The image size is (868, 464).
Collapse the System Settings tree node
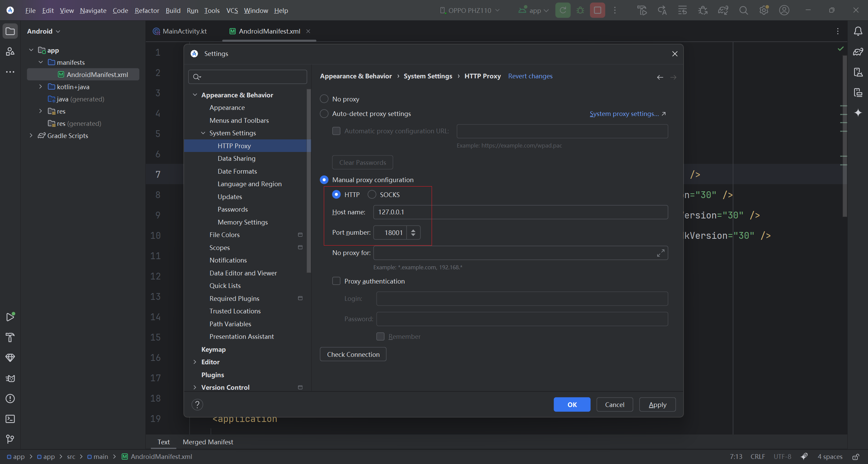coord(203,133)
